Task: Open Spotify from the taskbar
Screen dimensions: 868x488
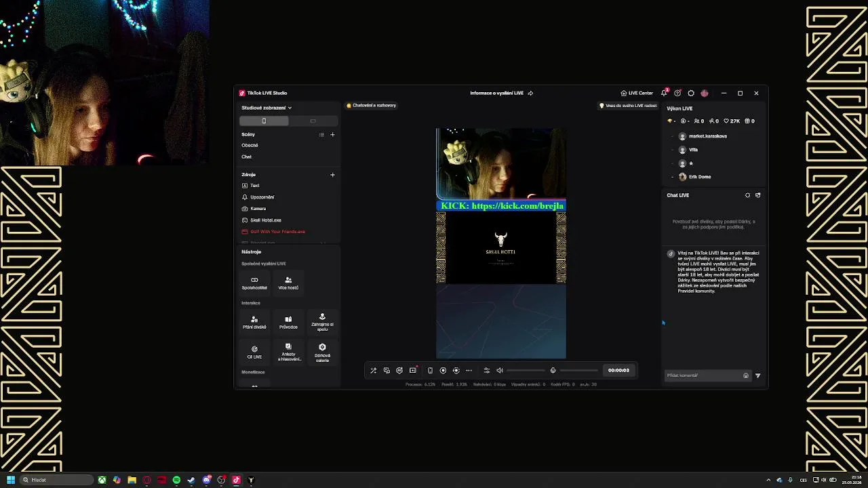Action: tap(176, 480)
